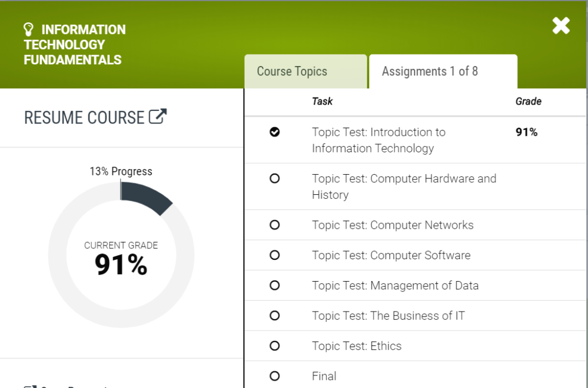588x388 pixels.
Task: Open Topic Test: Introduction to Information Technology
Action: (x=379, y=140)
